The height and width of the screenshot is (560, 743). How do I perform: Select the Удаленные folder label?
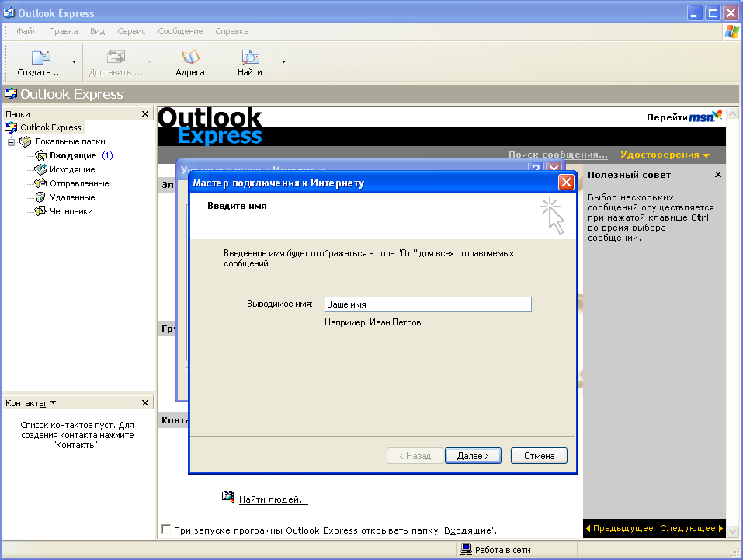coord(72,197)
